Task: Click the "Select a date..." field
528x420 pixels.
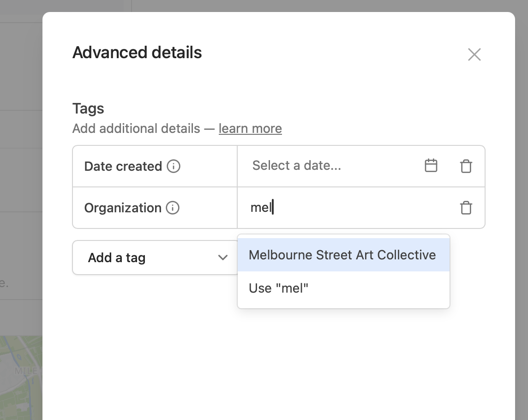Action: pos(323,166)
